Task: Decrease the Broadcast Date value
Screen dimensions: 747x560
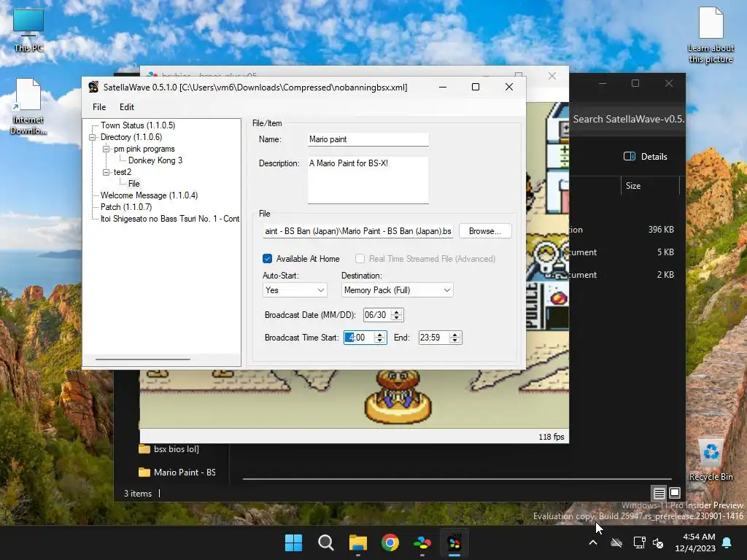Action: pos(396,318)
